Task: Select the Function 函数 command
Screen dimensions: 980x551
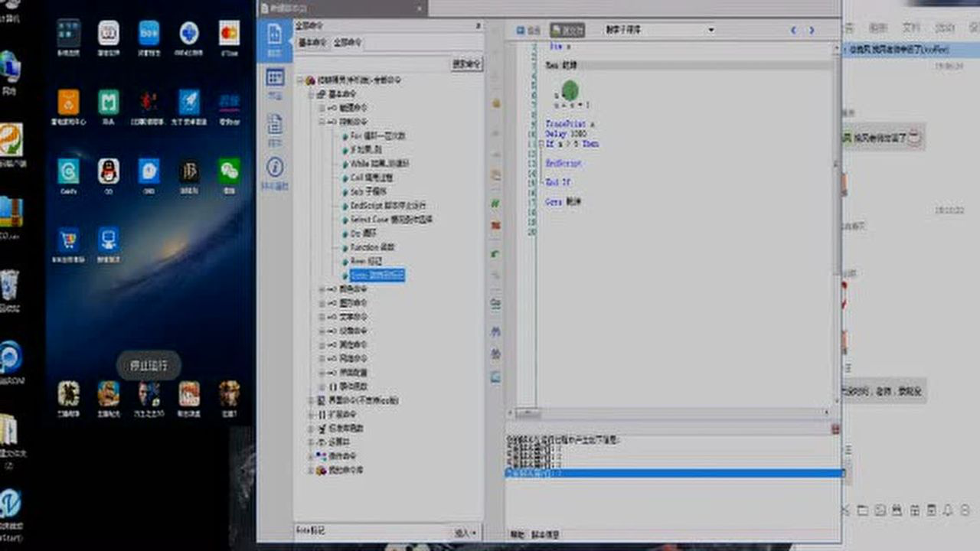Action: (x=372, y=247)
